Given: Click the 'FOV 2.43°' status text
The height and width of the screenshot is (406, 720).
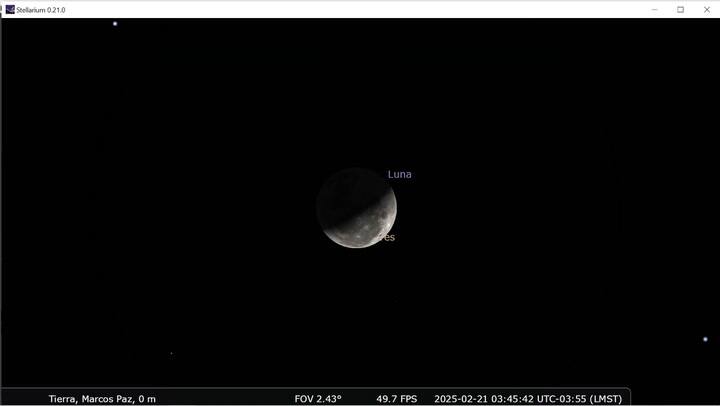Looking at the screenshot, I should click(x=318, y=399).
